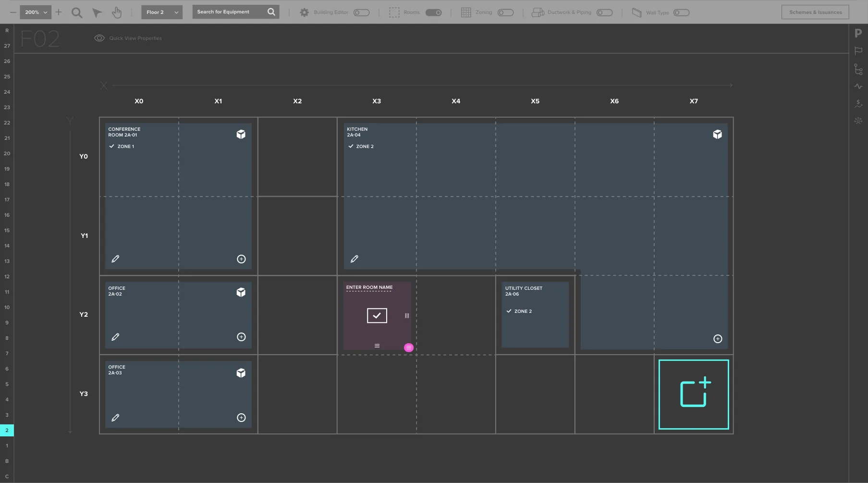Confirm new room with checkmark button
Viewport: 868px width, 483px height.
[x=377, y=316]
